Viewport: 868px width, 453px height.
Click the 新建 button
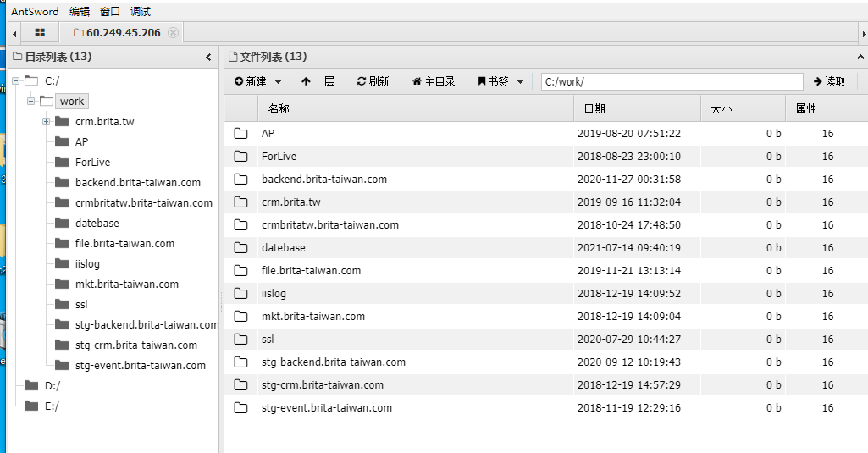250,81
